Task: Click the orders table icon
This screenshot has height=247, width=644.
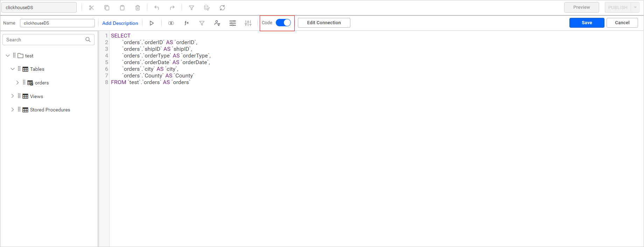Action: point(30,83)
